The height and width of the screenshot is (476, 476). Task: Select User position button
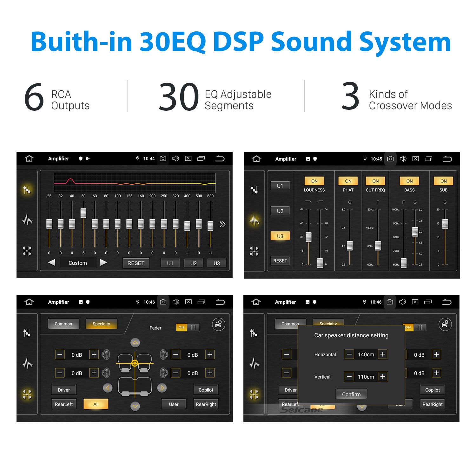pyautogui.click(x=174, y=404)
